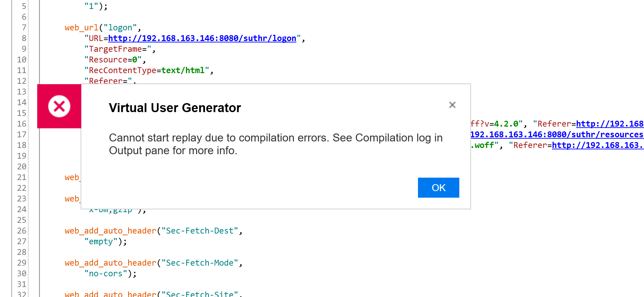Click line number 7 in the gutter
Viewport: 644px width, 297px height.
pos(24,28)
